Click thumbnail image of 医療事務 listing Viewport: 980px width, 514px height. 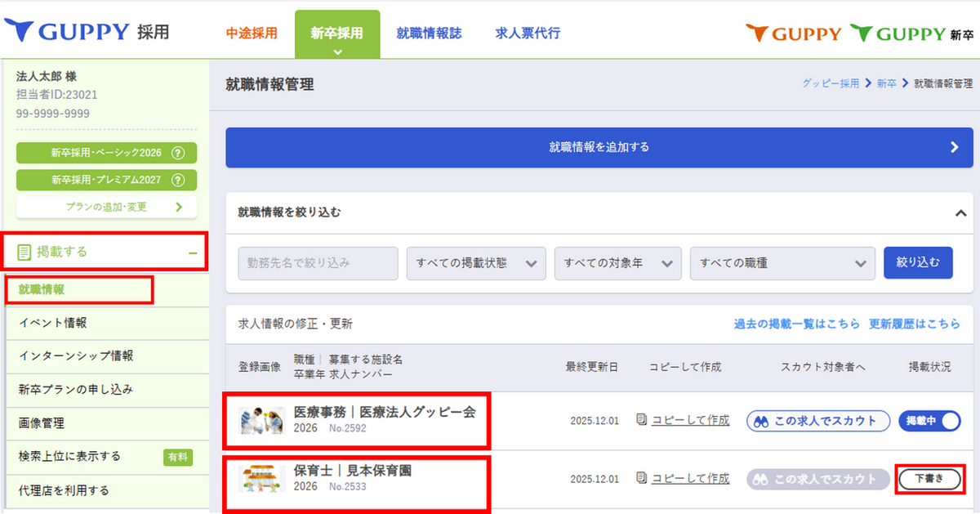coord(261,420)
